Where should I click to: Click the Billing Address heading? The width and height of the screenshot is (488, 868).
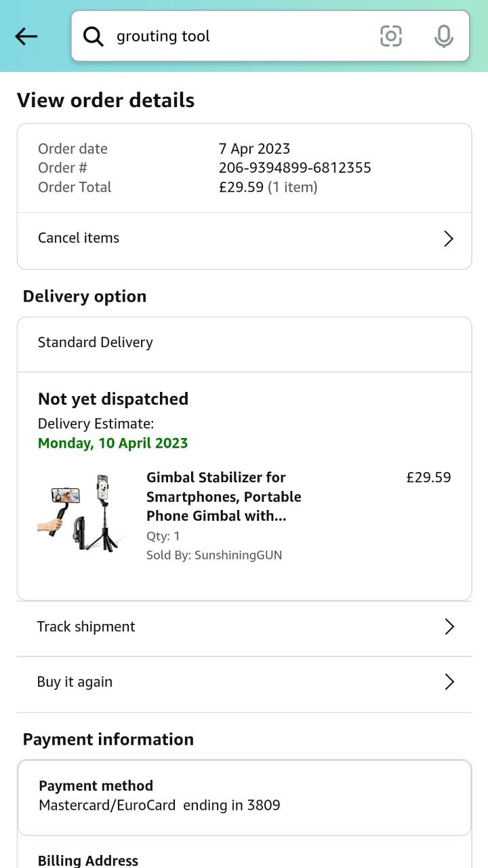pyautogui.click(x=88, y=860)
